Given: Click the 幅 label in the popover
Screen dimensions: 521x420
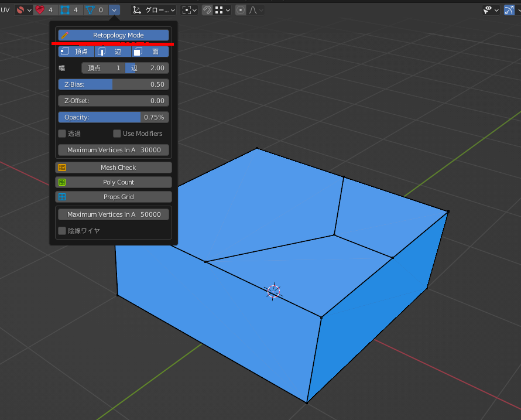Looking at the screenshot, I should click(62, 68).
